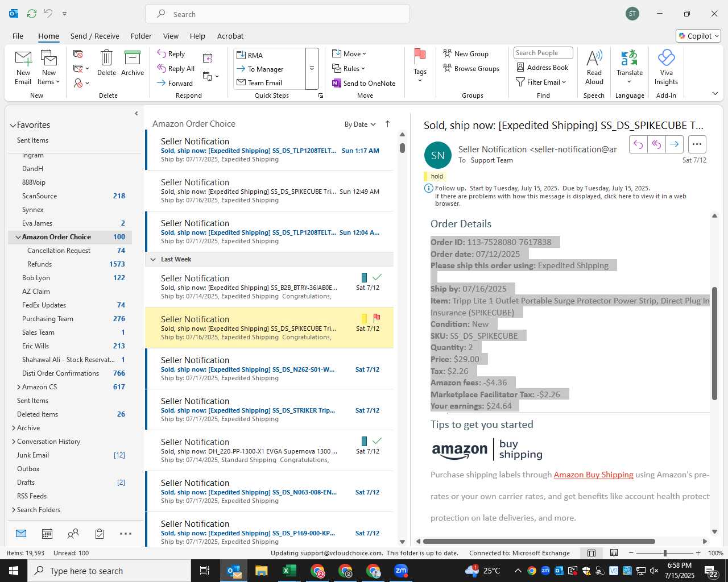Image resolution: width=728 pixels, height=582 pixels.
Task: Expand the Quick Steps gallery
Action: (x=312, y=68)
